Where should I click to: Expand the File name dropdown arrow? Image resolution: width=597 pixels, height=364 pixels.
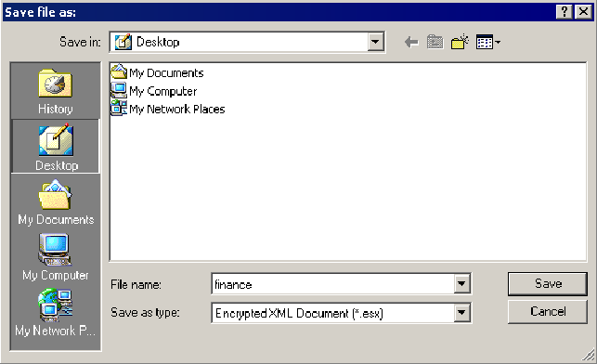pyautogui.click(x=461, y=283)
